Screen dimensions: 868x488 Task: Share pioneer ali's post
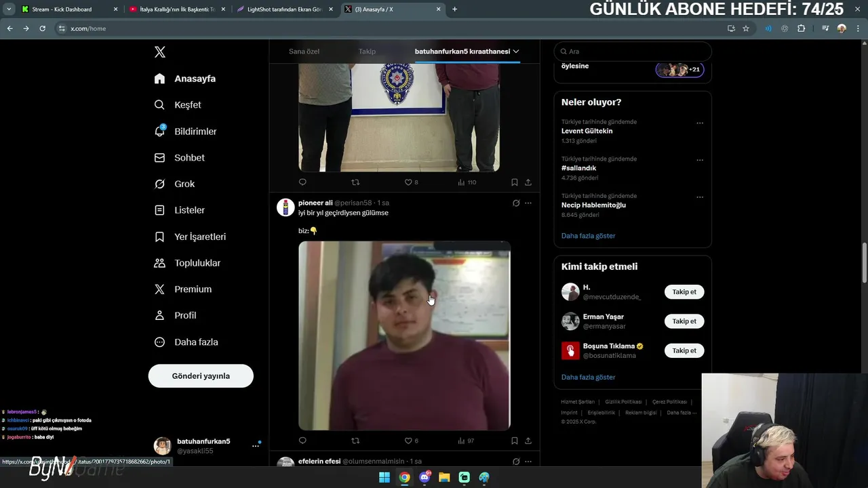click(528, 441)
